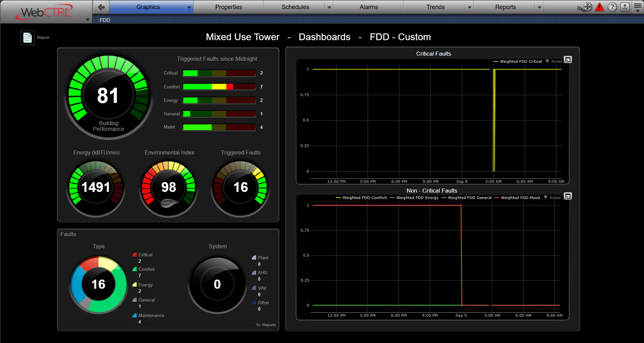Open the Report document icon
The height and width of the screenshot is (343, 644).
point(27,37)
